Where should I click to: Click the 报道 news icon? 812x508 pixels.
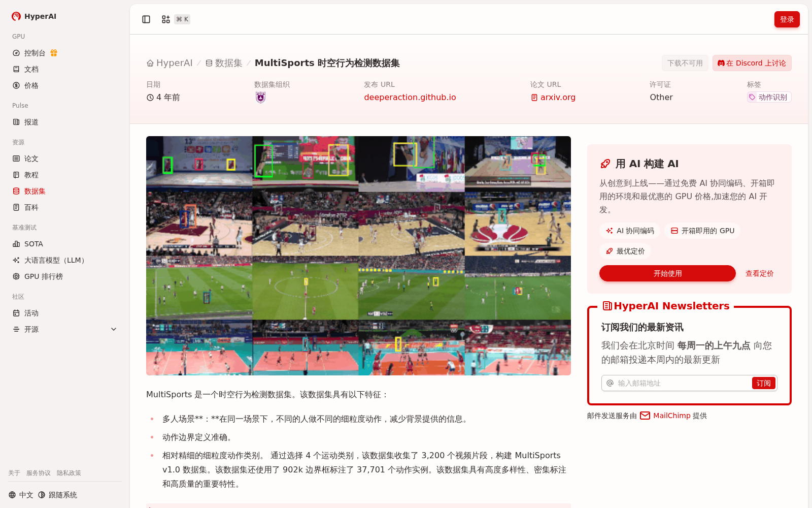[16, 122]
